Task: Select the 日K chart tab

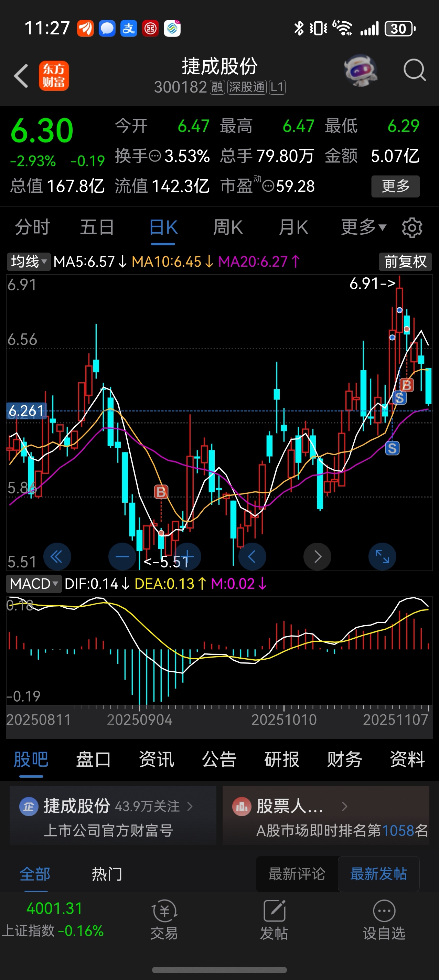Action: pyautogui.click(x=163, y=227)
